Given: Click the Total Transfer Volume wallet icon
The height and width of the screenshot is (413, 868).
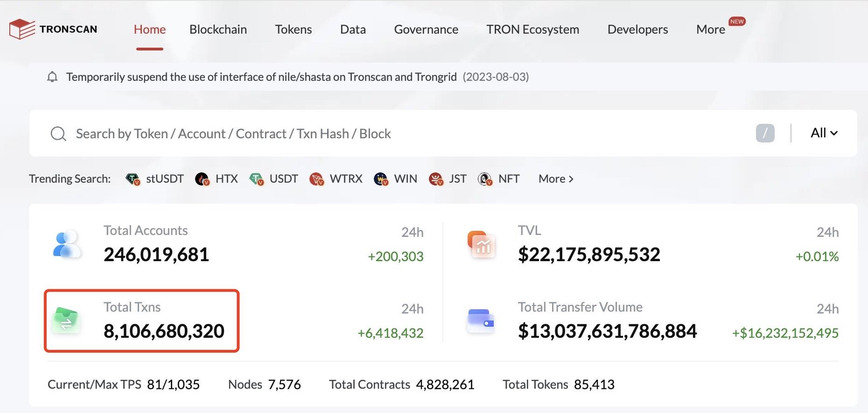Looking at the screenshot, I should [481, 320].
